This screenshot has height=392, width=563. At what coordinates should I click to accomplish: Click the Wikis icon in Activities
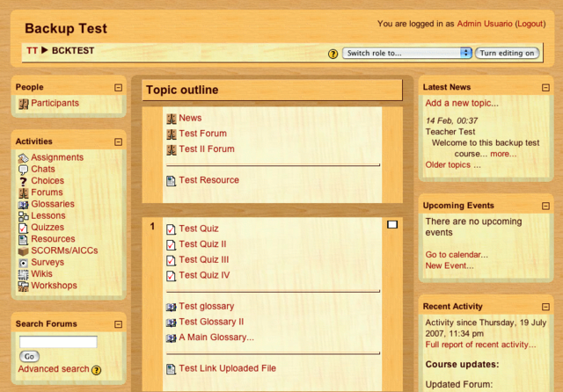[24, 274]
